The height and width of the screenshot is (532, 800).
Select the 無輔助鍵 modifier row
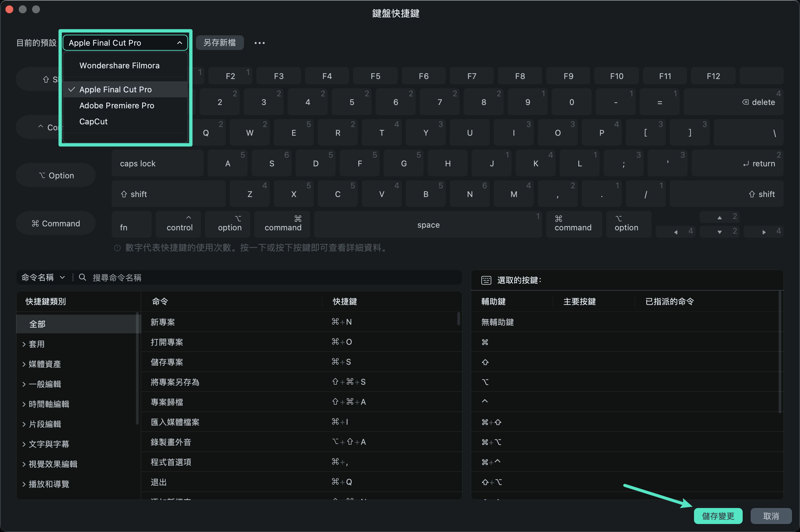(x=627, y=322)
